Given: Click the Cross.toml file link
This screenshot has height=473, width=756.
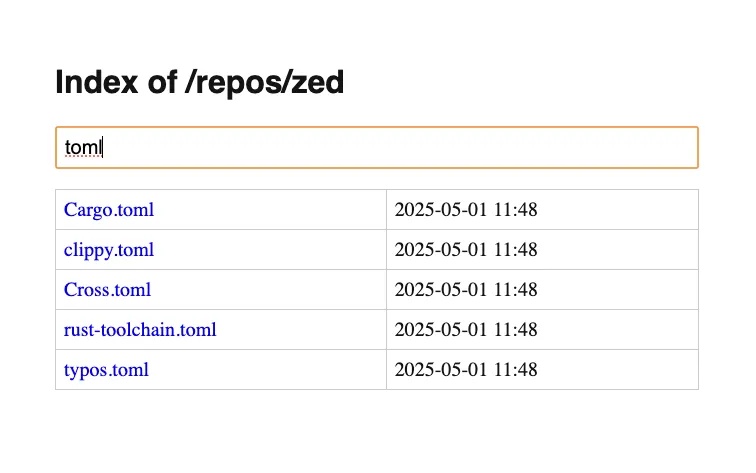Looking at the screenshot, I should tap(107, 290).
